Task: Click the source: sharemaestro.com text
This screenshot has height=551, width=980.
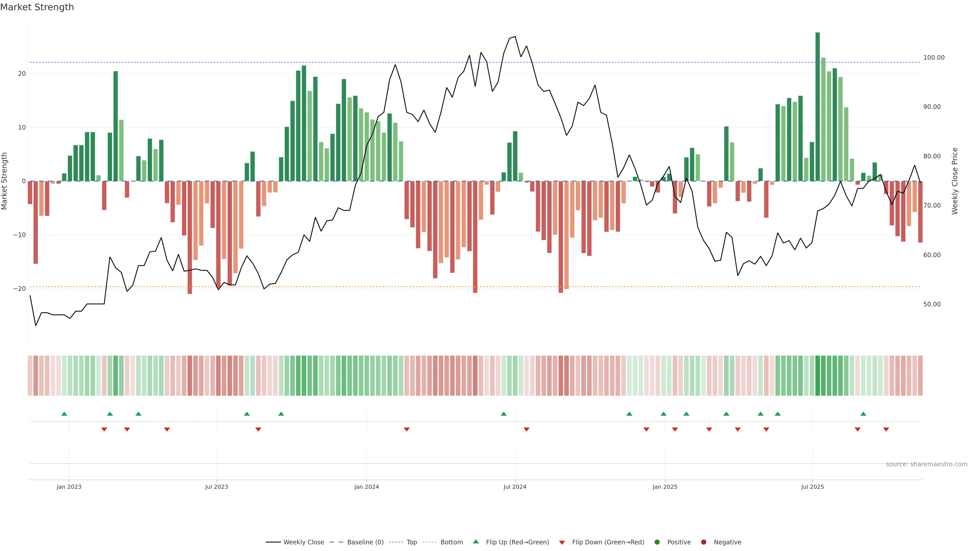Action: click(926, 464)
